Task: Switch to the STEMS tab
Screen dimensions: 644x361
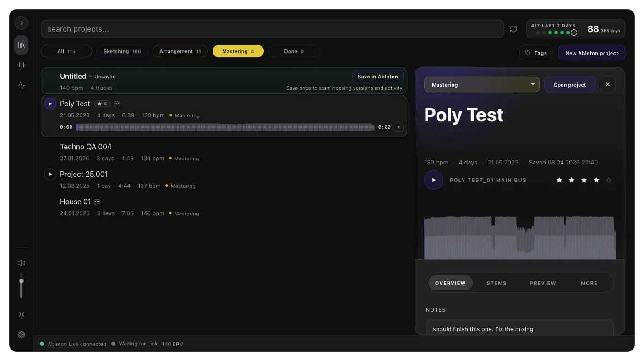Action: point(497,283)
